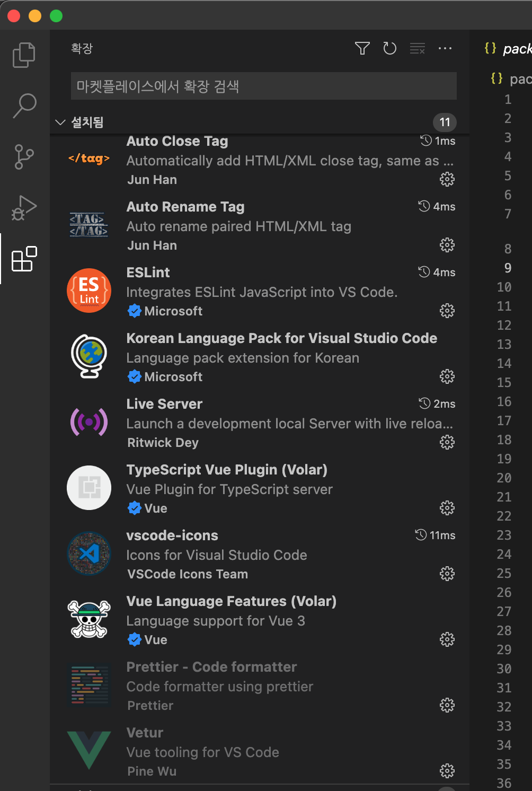Click the 확장 panel title
The height and width of the screenshot is (791, 532).
[x=82, y=48]
